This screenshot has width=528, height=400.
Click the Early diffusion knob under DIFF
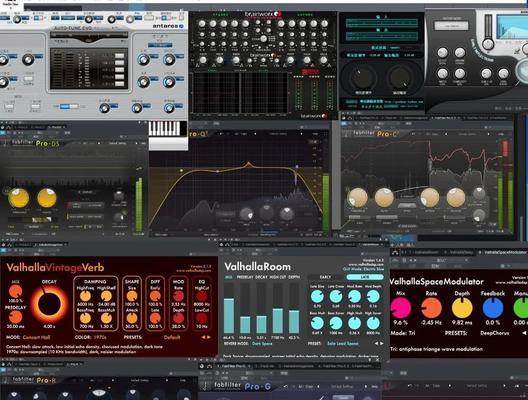click(x=155, y=296)
